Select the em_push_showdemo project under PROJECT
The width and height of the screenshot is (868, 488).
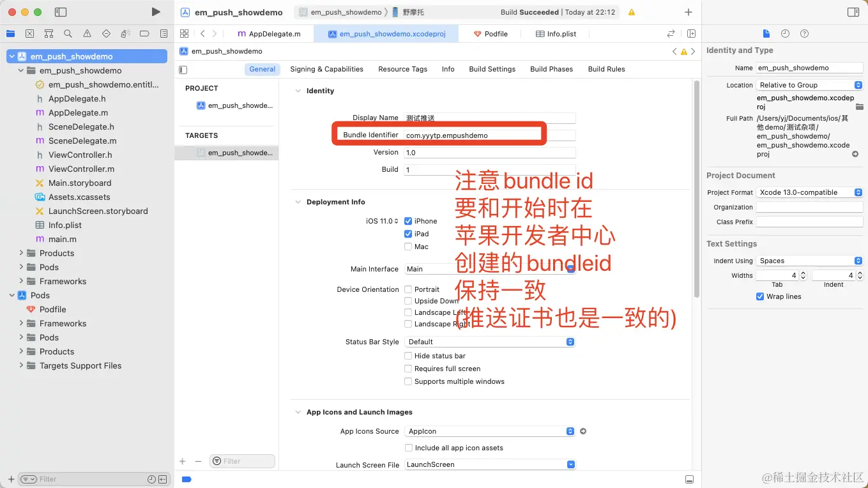coord(234,105)
